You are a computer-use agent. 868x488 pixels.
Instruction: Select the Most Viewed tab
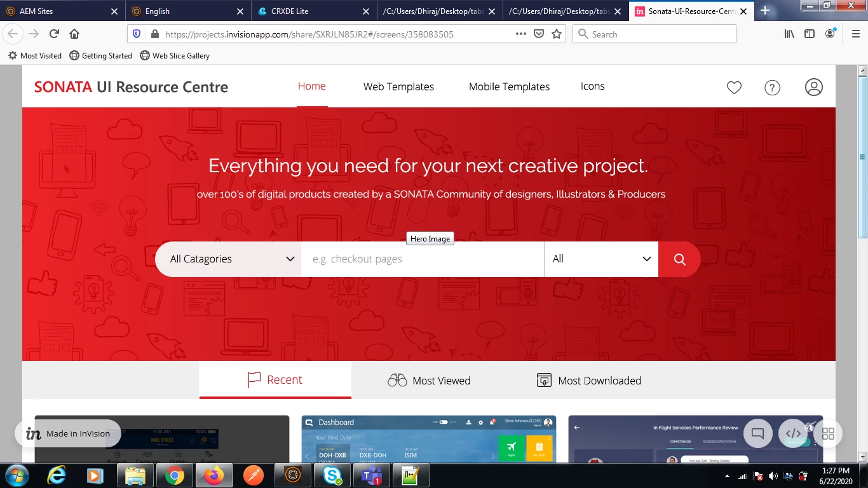point(429,381)
